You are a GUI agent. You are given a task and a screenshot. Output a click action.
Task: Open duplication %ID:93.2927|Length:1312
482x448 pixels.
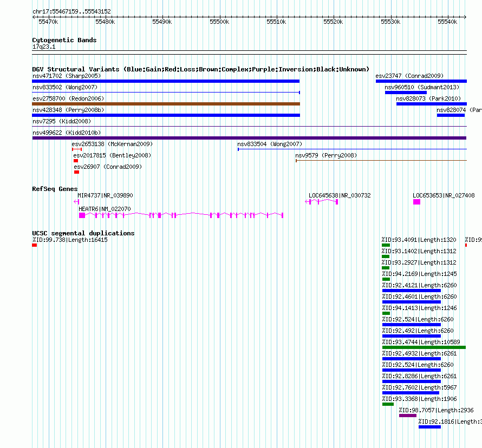tap(386, 268)
